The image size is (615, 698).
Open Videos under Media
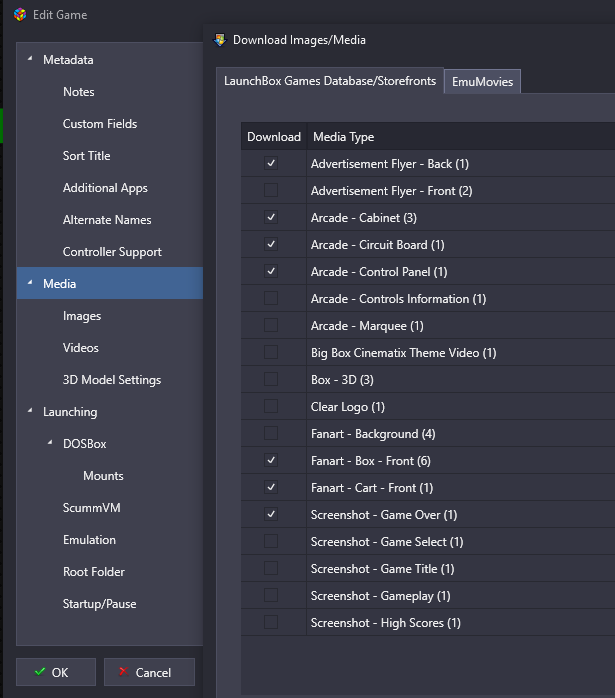81,348
